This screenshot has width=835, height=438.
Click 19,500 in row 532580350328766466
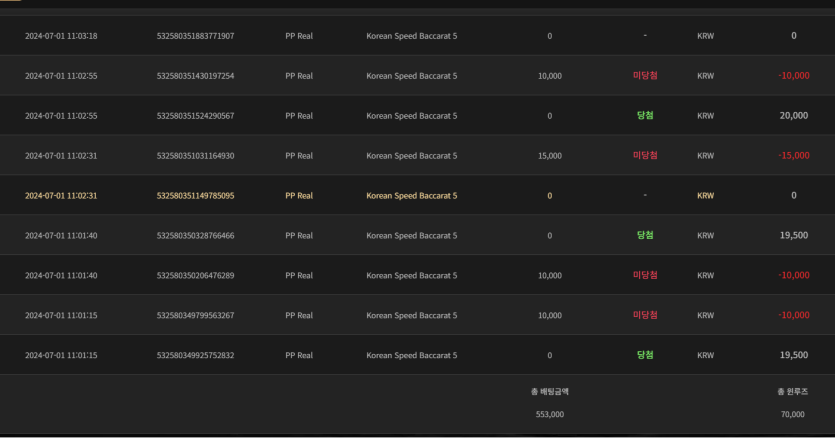(x=793, y=236)
